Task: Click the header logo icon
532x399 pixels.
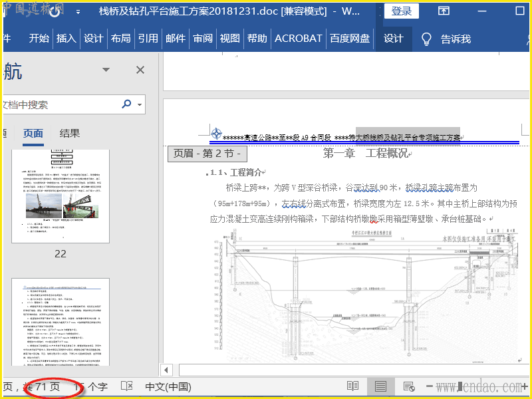Action: 216,134
